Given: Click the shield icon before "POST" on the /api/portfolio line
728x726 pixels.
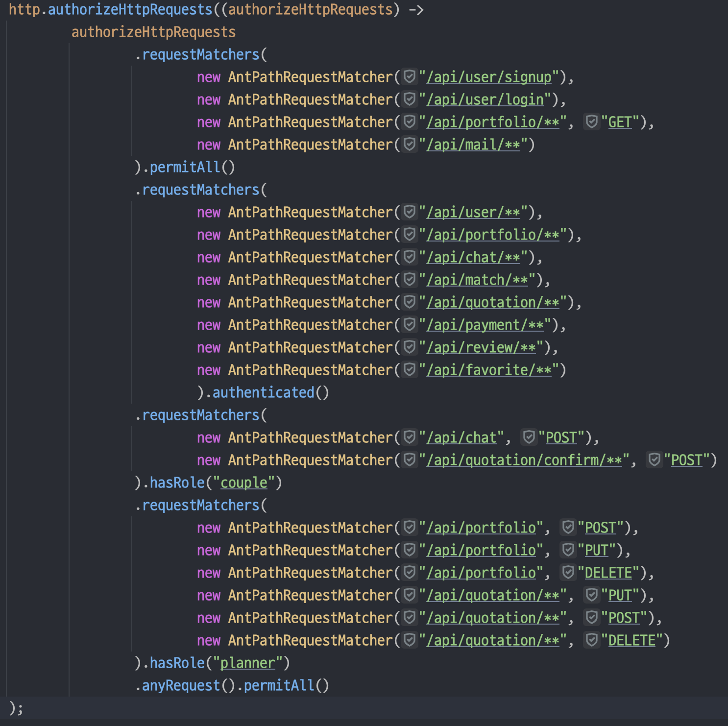Looking at the screenshot, I should pyautogui.click(x=568, y=528).
